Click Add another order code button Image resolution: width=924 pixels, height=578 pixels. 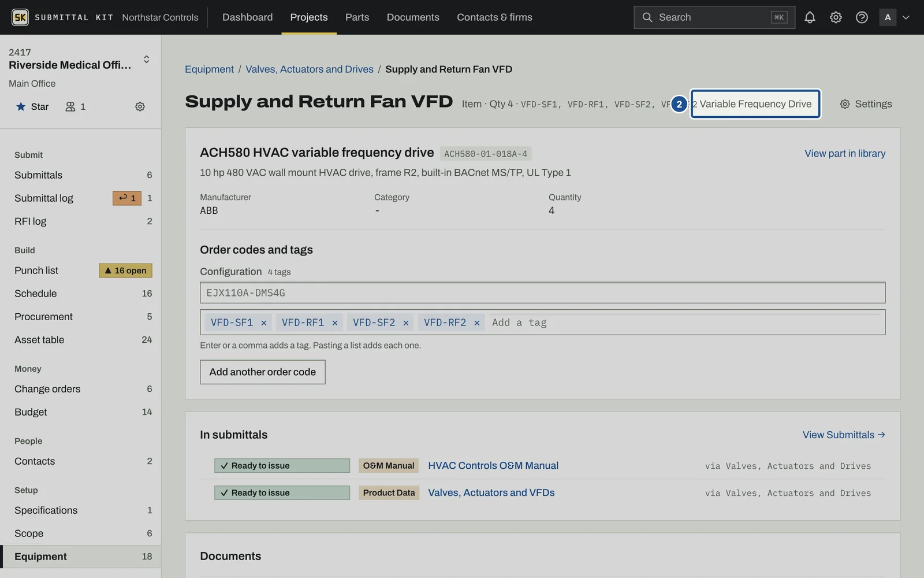[x=263, y=372]
